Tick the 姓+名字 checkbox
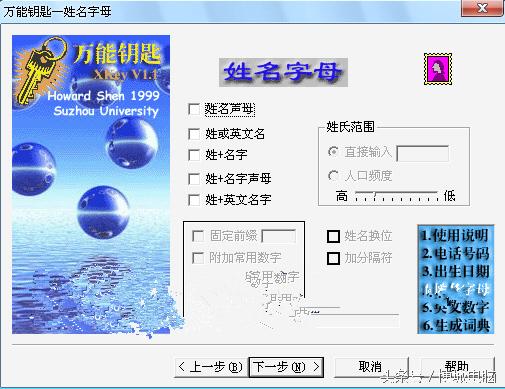Image resolution: width=505 pixels, height=389 pixels. [194, 155]
